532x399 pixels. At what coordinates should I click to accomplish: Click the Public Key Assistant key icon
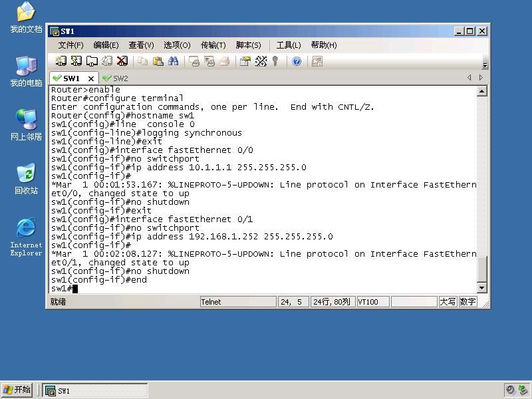(x=275, y=61)
